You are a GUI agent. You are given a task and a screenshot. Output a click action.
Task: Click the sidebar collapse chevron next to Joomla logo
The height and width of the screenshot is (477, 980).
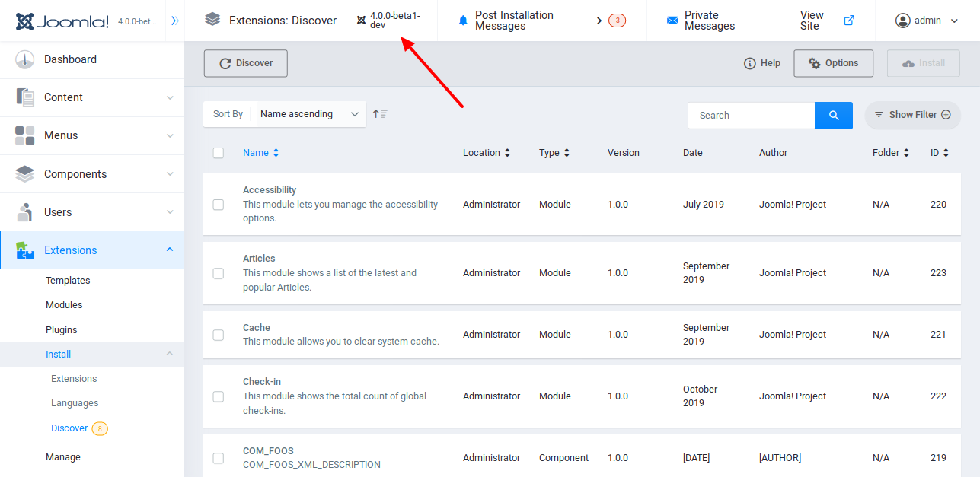tap(174, 20)
